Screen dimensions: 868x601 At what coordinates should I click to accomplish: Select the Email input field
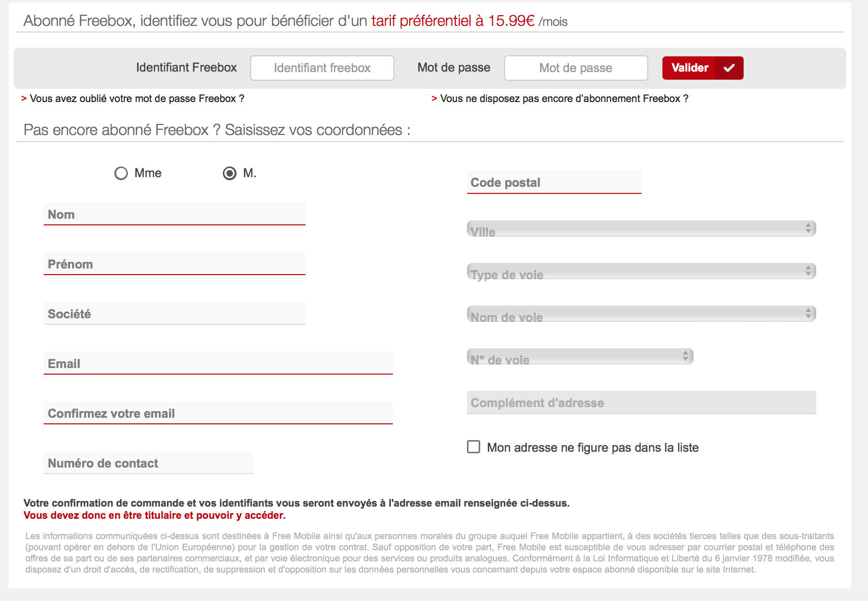[218, 363]
